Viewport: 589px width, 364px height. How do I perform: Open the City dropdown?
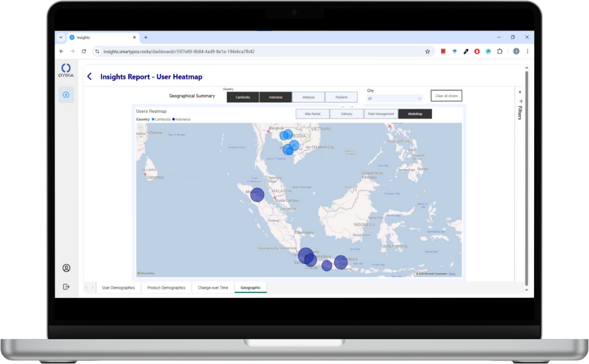click(394, 98)
